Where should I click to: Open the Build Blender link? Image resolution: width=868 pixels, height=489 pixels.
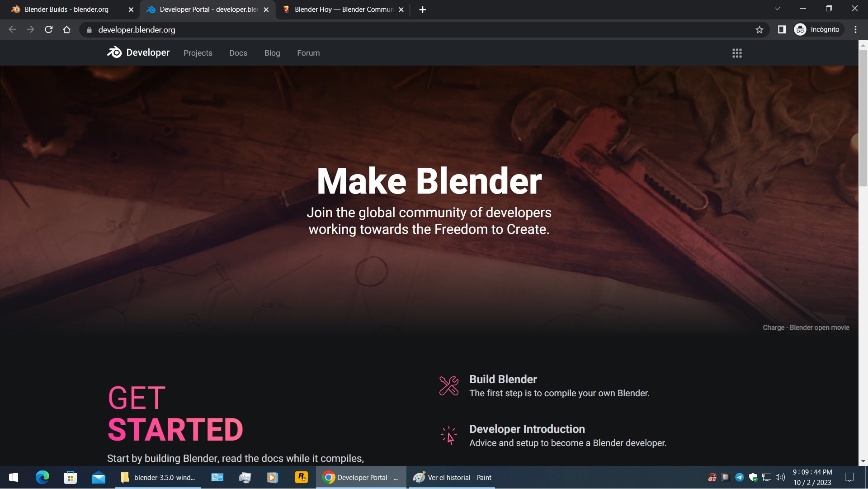pos(503,380)
